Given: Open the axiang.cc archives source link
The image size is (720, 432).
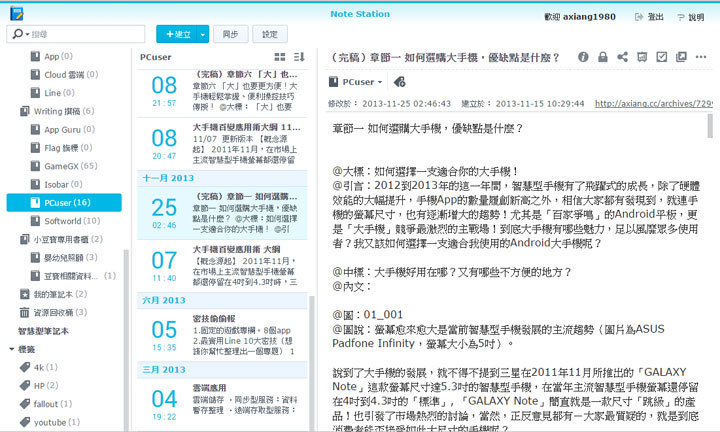Looking at the screenshot, I should 655,103.
